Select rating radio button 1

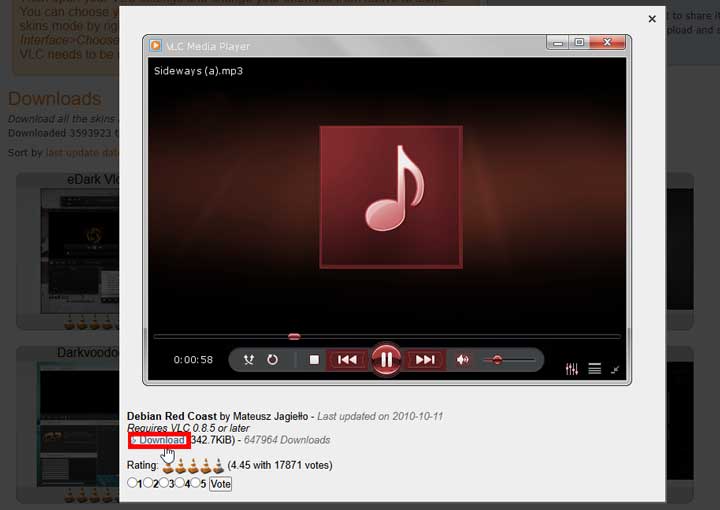(132, 482)
